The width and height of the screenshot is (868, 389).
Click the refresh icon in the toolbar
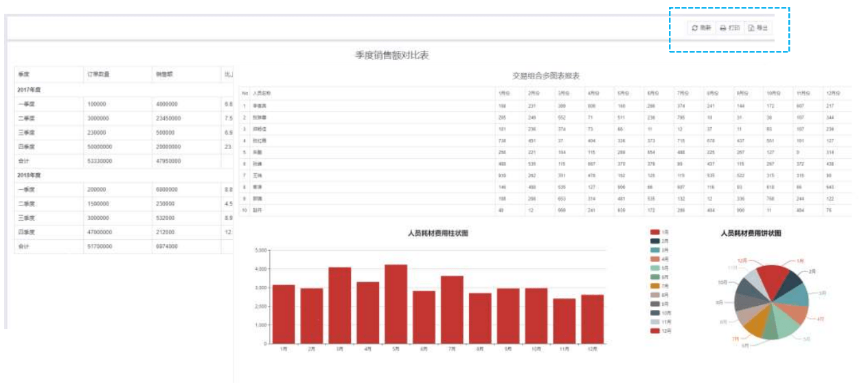[x=695, y=28]
